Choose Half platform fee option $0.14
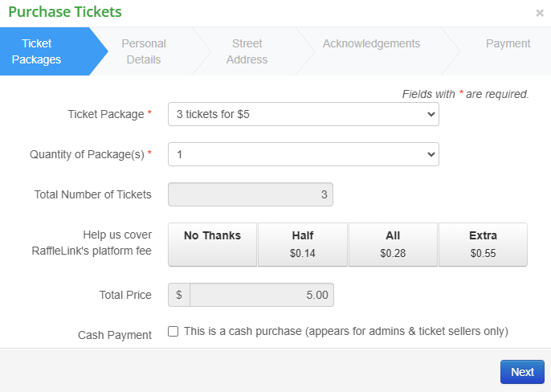Image resolution: width=551 pixels, height=392 pixels. [x=303, y=244]
